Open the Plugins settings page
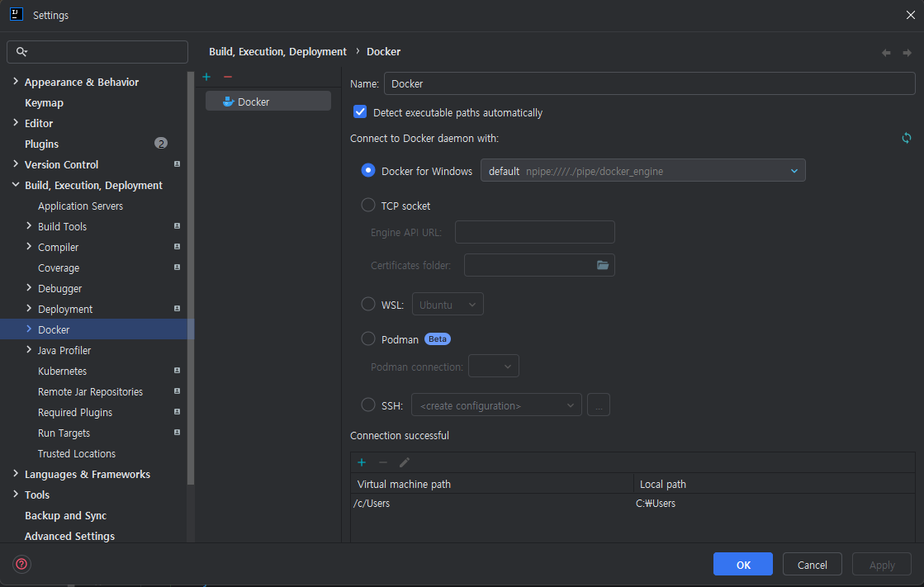The width and height of the screenshot is (924, 587). (42, 144)
